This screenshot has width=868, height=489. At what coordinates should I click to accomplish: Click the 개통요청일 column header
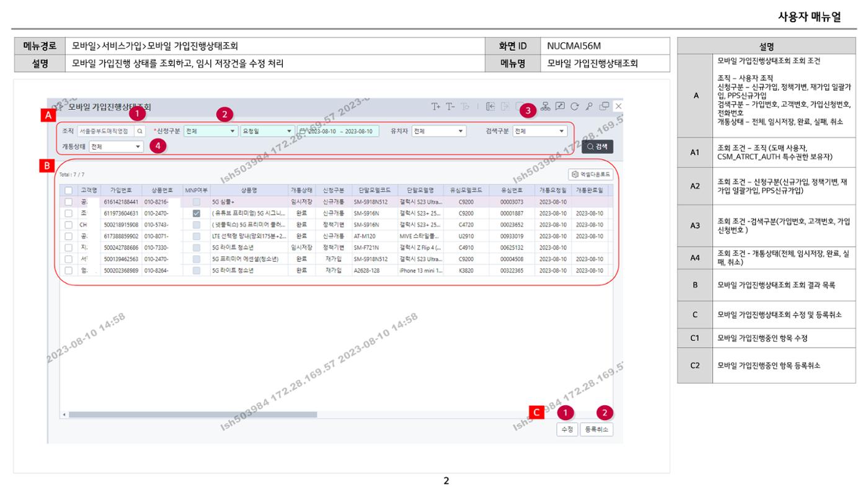click(x=552, y=191)
